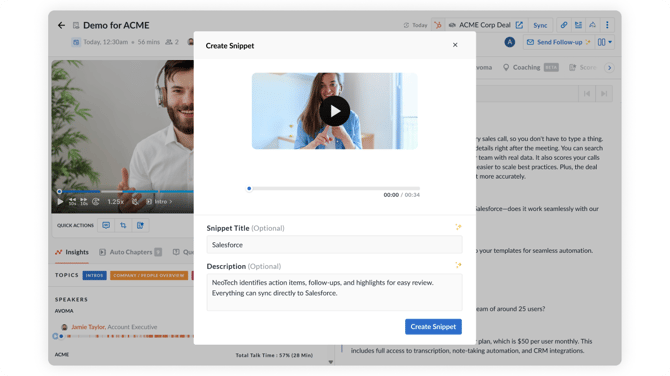
Task: Filter by the INTROS topic tag
Action: coord(94,276)
